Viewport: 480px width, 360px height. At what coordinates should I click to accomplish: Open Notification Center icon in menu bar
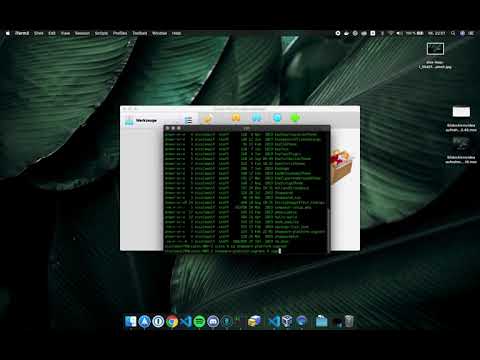(x=471, y=33)
